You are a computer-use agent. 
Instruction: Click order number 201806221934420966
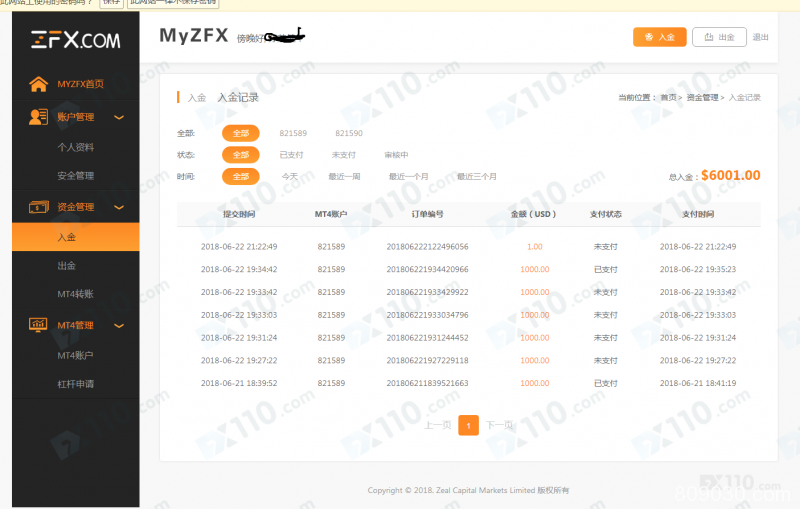tap(428, 269)
